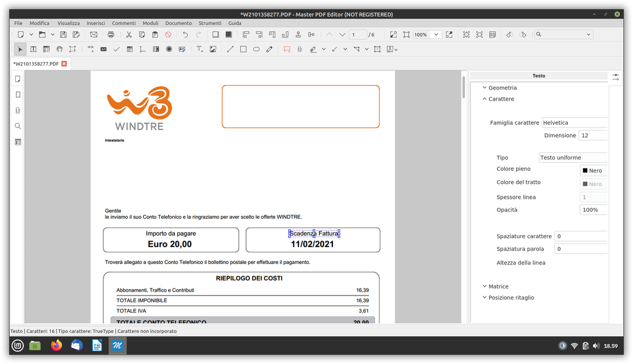Screen dimensions: 633x364
Task: Open the Attachments sidebar panel
Action: (18, 111)
